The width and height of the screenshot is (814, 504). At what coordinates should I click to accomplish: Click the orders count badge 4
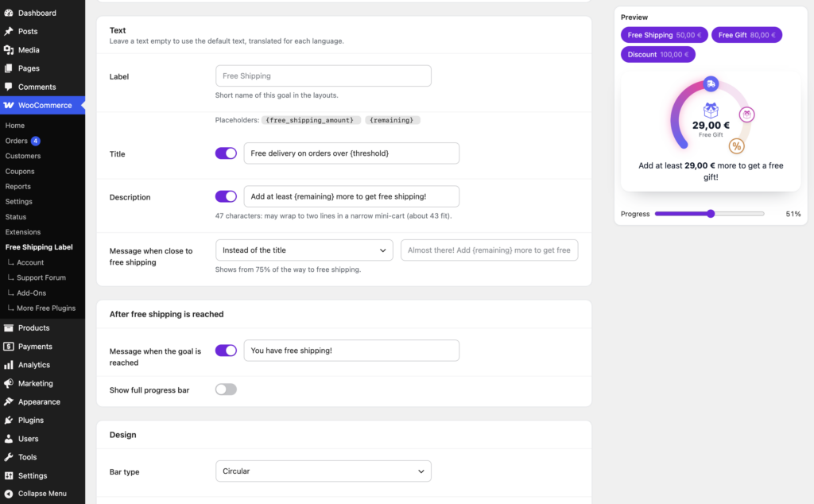pyautogui.click(x=35, y=141)
